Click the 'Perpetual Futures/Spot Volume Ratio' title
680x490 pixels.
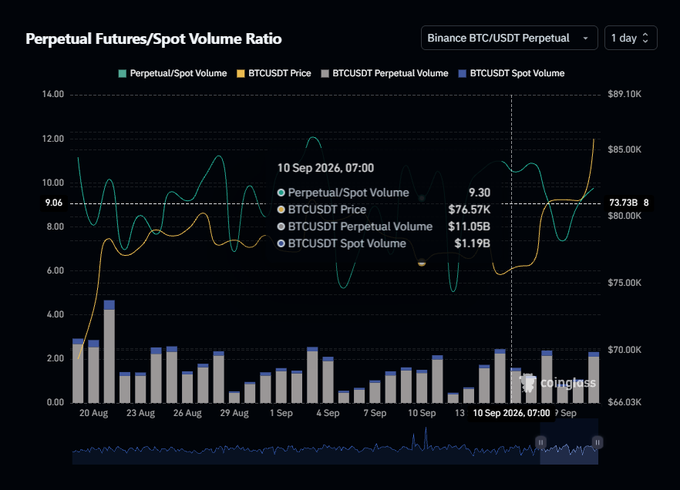click(x=154, y=39)
